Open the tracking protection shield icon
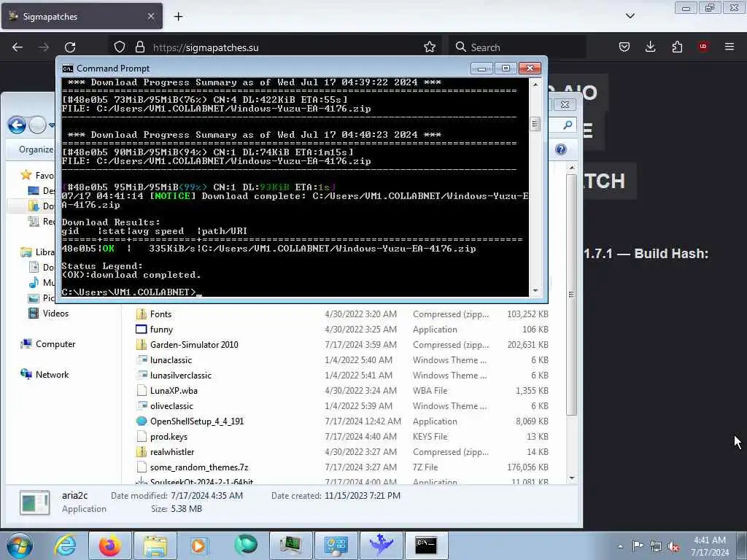The image size is (747, 560). coord(120,47)
